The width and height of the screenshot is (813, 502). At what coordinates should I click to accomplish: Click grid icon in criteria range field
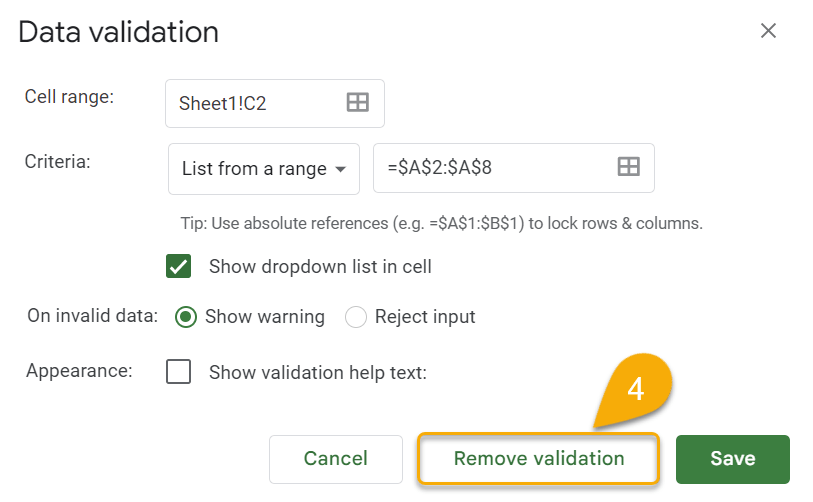[x=628, y=167]
